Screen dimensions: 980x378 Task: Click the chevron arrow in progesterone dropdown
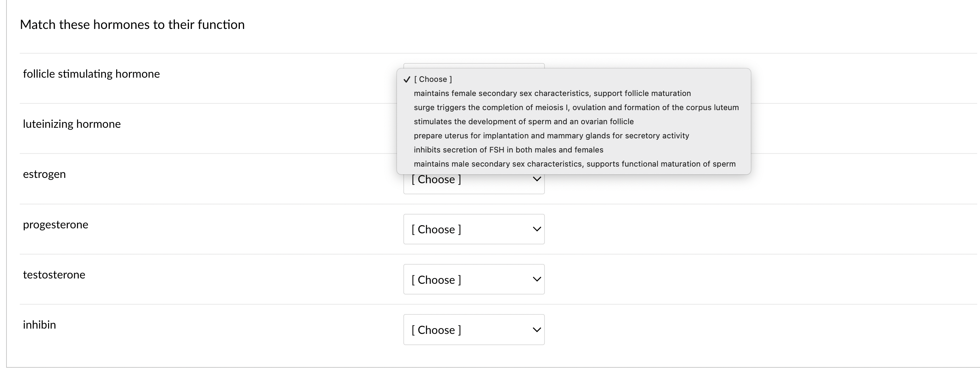coord(536,229)
